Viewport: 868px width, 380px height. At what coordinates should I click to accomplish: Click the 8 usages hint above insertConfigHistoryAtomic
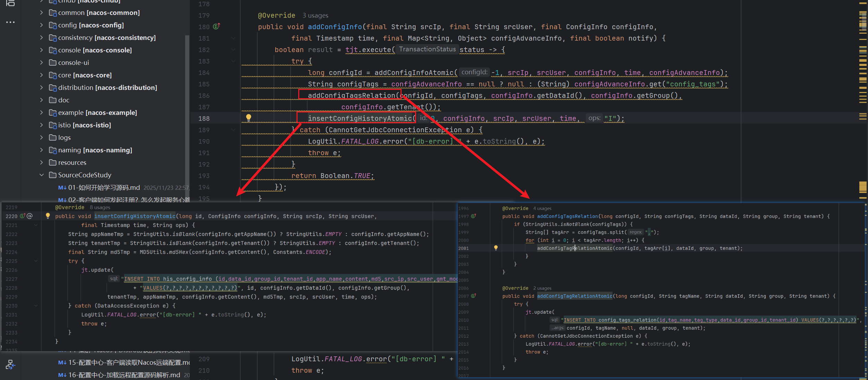click(100, 208)
